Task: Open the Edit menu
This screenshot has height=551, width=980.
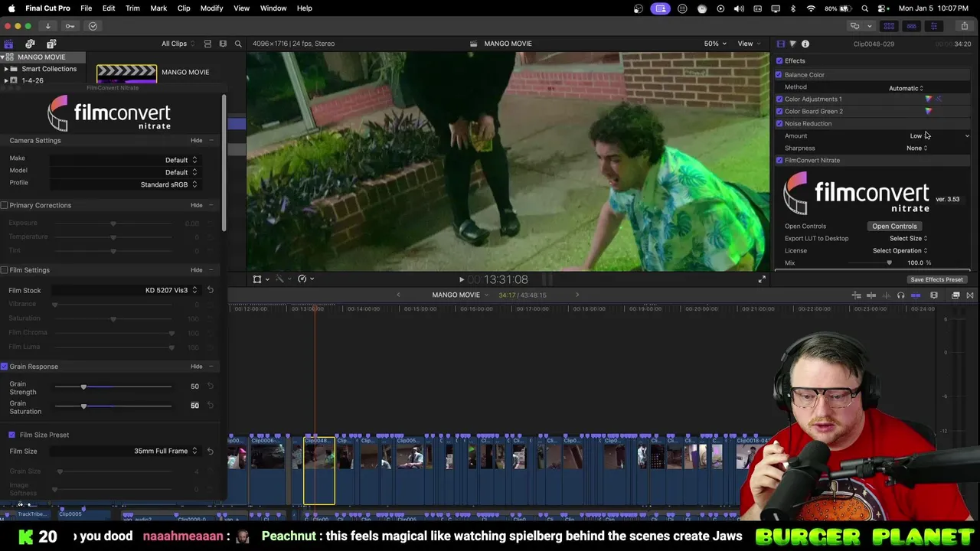Action: tap(109, 8)
